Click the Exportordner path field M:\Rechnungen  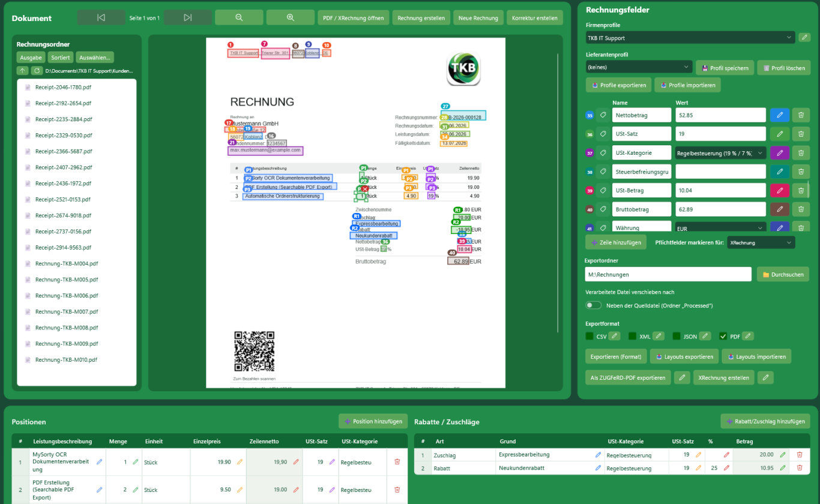[x=669, y=274]
